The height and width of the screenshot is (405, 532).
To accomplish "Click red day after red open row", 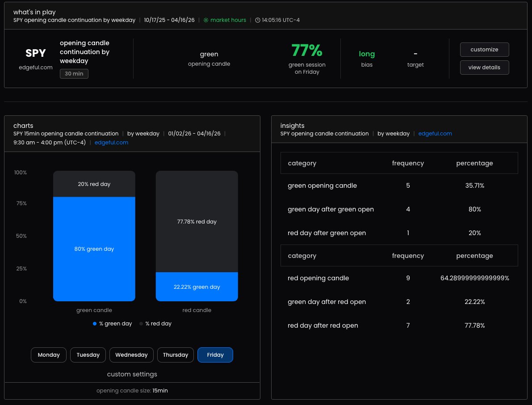I will [399, 325].
